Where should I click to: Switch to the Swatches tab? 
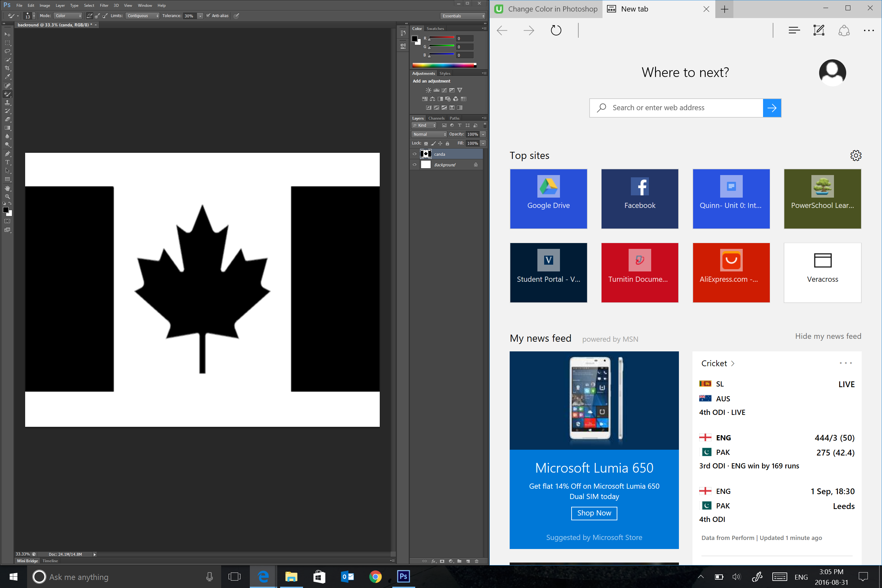435,28
